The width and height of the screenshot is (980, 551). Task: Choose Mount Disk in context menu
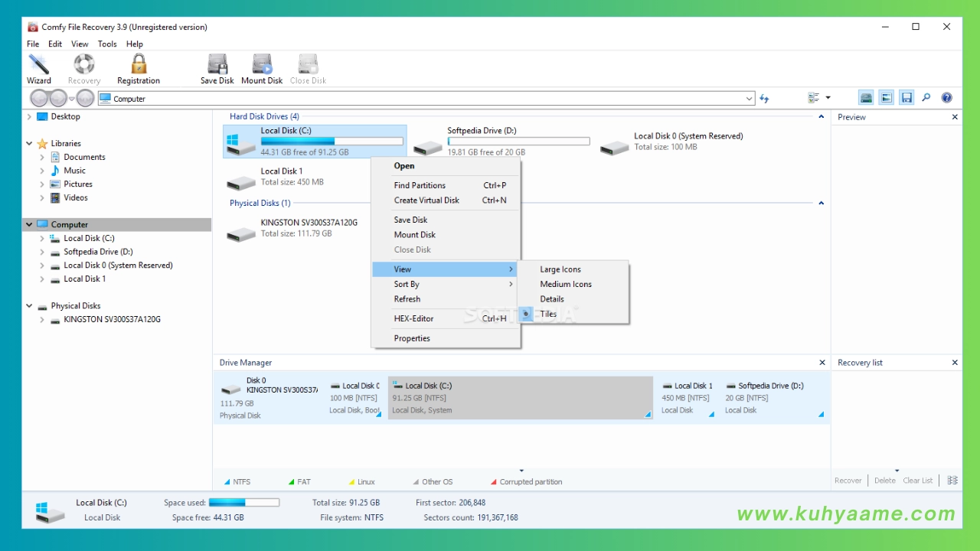(x=446, y=235)
